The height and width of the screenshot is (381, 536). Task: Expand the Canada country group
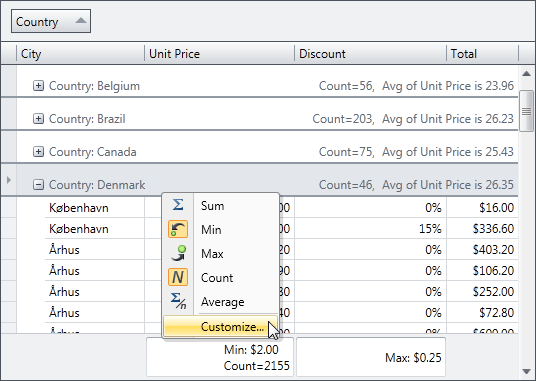[x=38, y=151]
